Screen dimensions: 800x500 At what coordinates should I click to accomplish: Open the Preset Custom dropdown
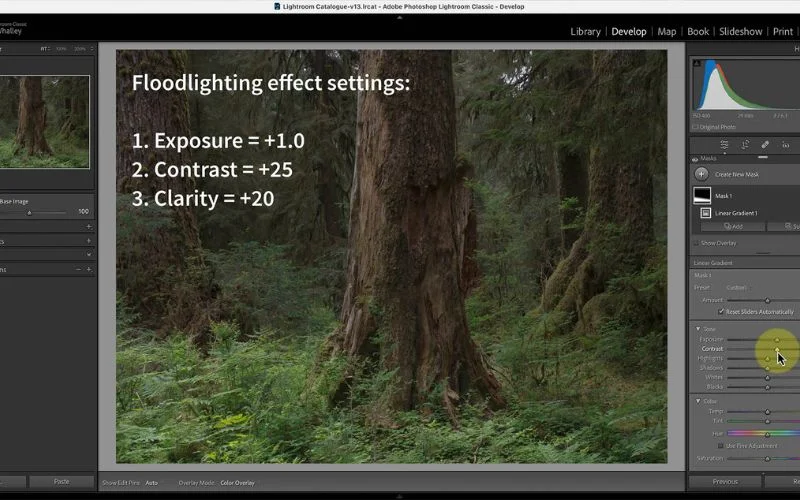click(x=736, y=288)
